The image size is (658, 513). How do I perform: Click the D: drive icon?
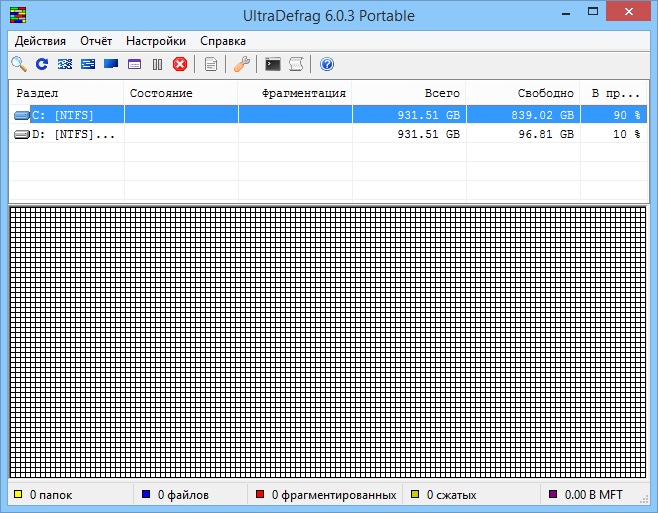coord(22,134)
